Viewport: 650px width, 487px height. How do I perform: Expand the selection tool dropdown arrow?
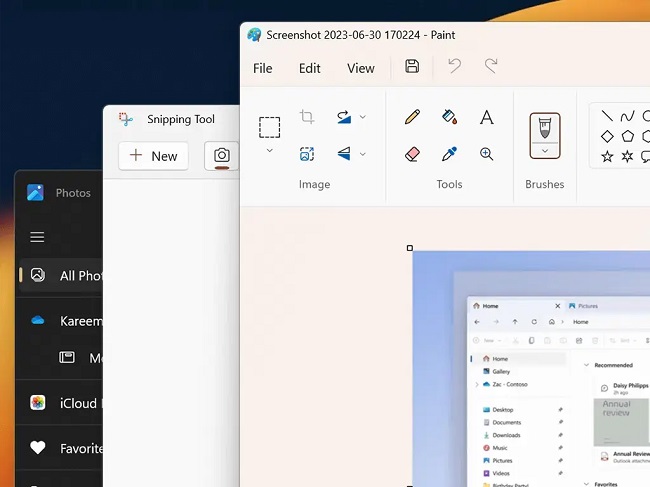(269, 151)
